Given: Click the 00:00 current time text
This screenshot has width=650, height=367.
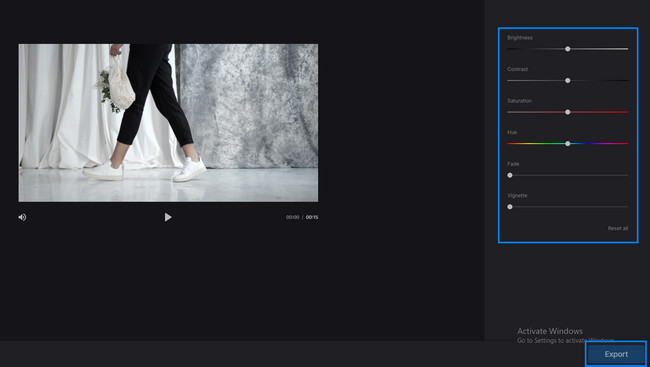Looking at the screenshot, I should (x=292, y=217).
